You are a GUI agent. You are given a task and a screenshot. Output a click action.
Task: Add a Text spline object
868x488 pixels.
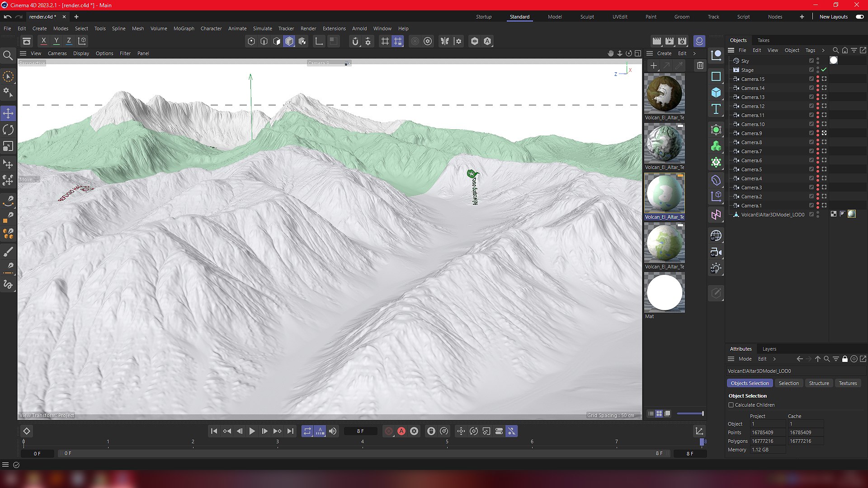click(716, 109)
